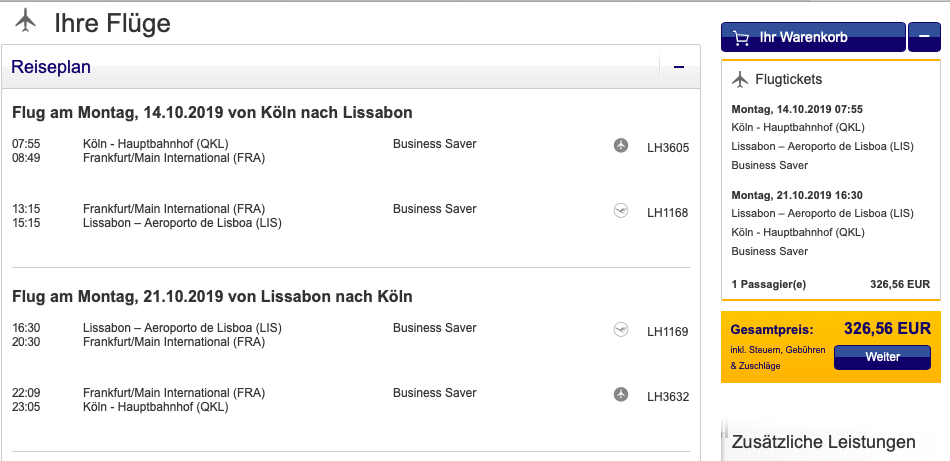Click the airplane icon beside Ihre Flüge
Viewport: 950px width, 461px height.
point(25,21)
